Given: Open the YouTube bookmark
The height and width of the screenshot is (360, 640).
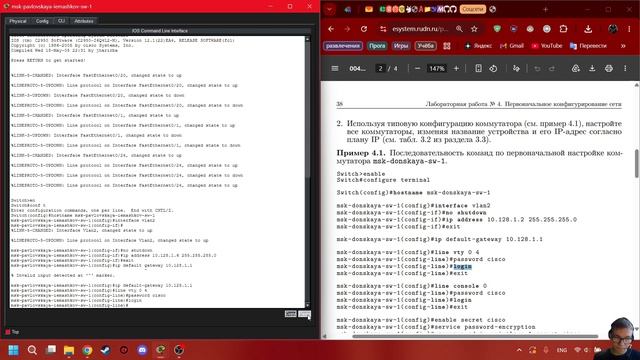Looking at the screenshot, I should 547,46.
